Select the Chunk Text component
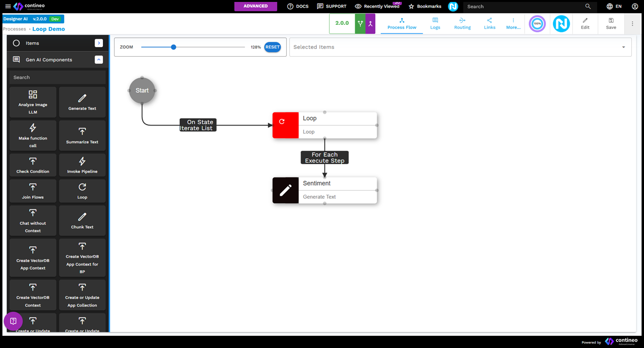 coord(82,221)
